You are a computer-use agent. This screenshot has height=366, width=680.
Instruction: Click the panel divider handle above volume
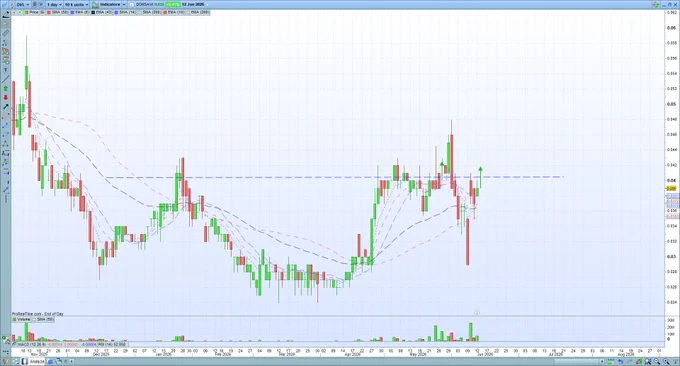coord(477,313)
